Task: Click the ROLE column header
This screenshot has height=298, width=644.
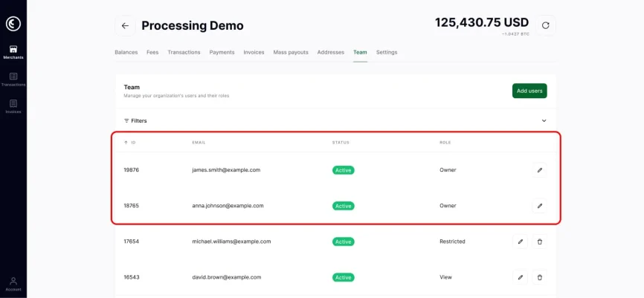Action: 445,143
